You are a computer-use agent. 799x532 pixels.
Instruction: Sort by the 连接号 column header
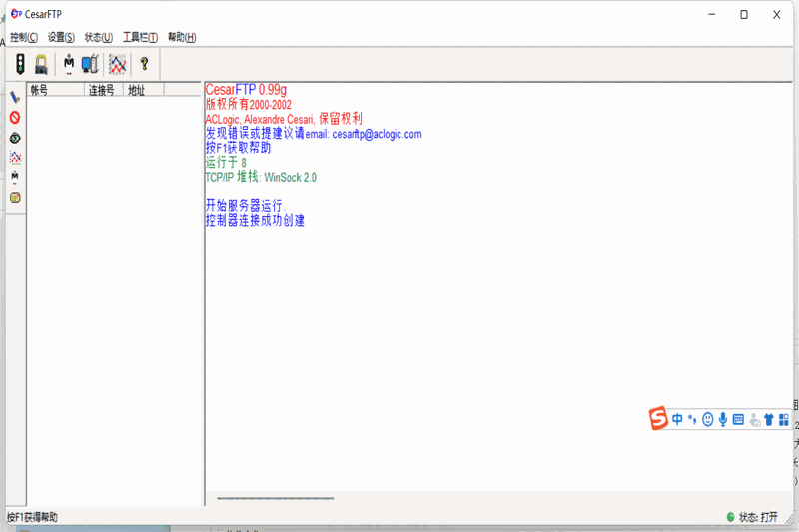click(104, 90)
